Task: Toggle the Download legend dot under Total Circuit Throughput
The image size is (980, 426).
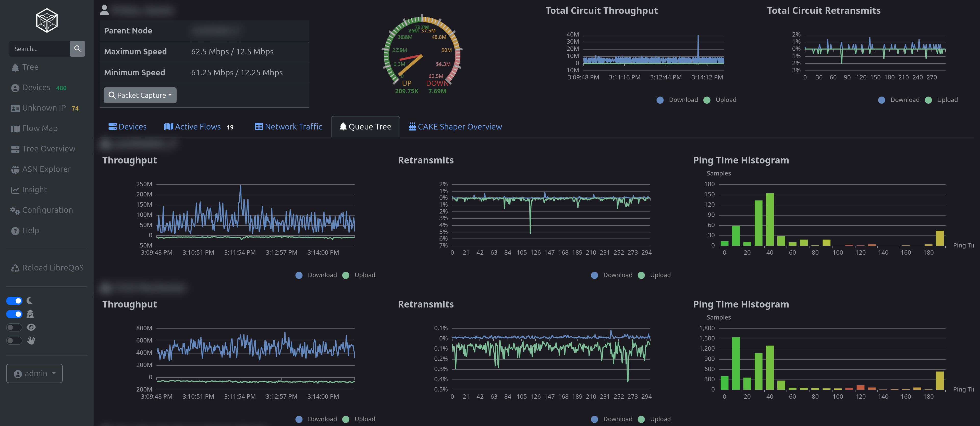Action: (x=660, y=100)
